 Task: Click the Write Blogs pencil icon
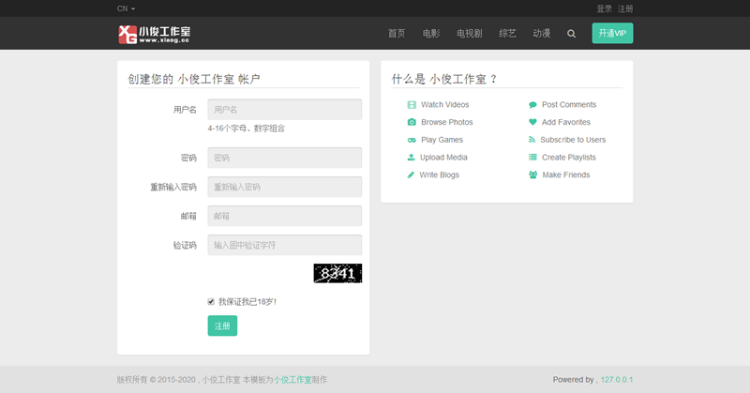410,175
